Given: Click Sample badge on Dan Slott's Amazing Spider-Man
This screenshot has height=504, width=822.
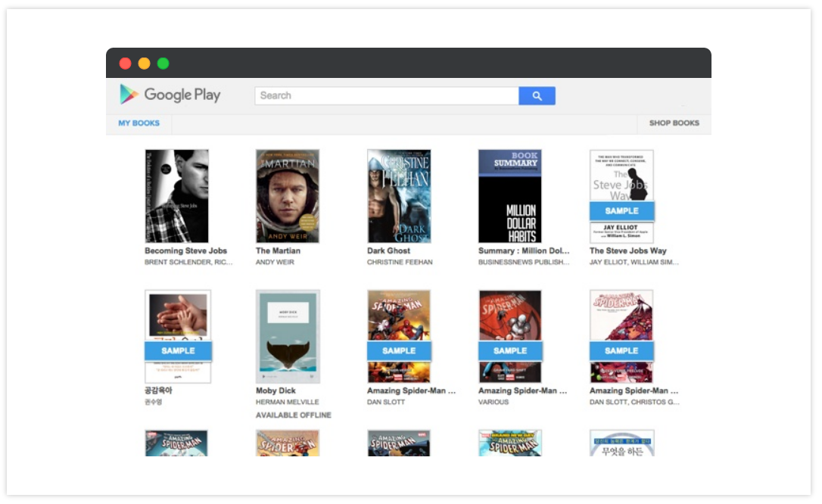Looking at the screenshot, I should (x=399, y=350).
